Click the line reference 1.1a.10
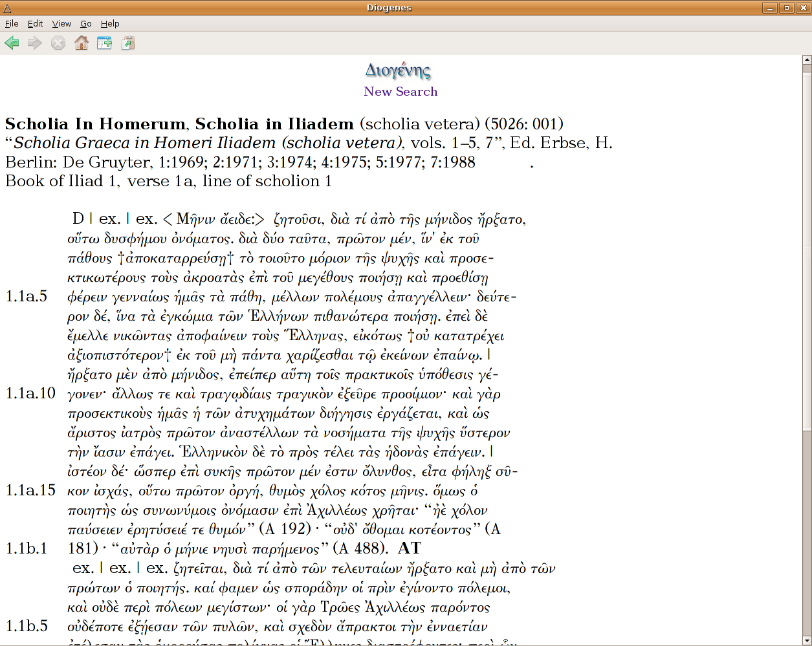 pyautogui.click(x=30, y=394)
